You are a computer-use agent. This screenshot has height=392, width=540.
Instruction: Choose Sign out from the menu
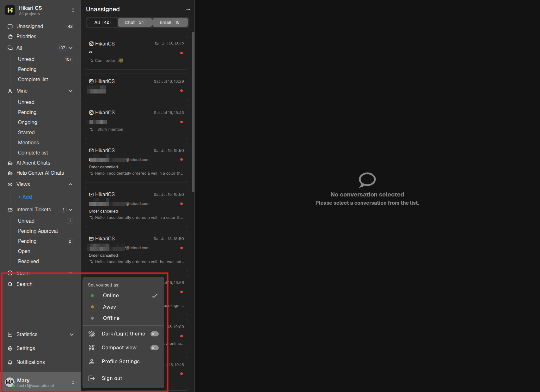(123, 378)
